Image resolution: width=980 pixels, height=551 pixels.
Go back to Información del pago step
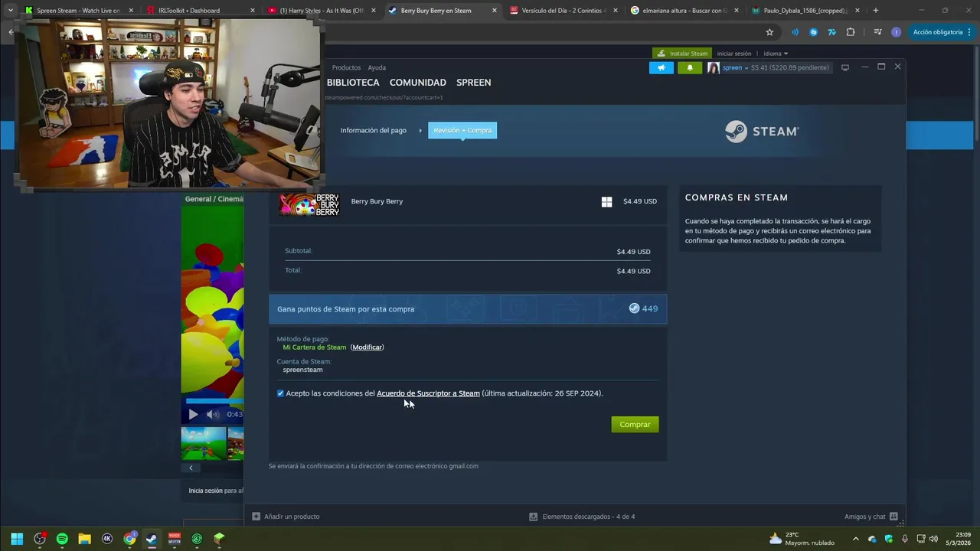(374, 130)
